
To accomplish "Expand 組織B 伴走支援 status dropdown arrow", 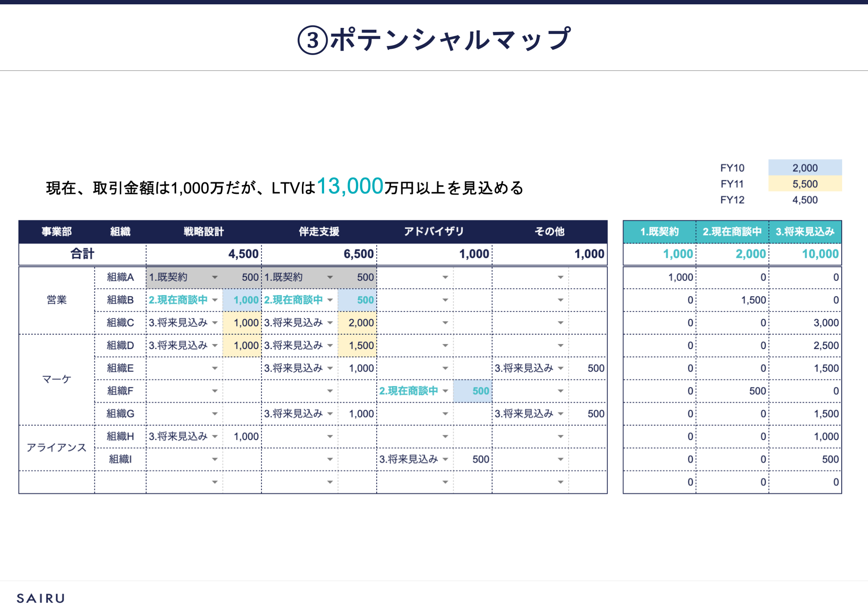I will click(x=330, y=300).
